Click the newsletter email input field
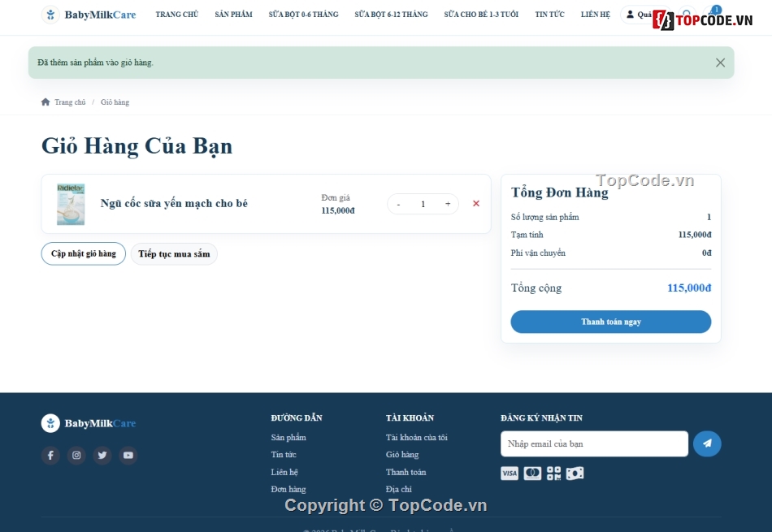 [x=594, y=444]
